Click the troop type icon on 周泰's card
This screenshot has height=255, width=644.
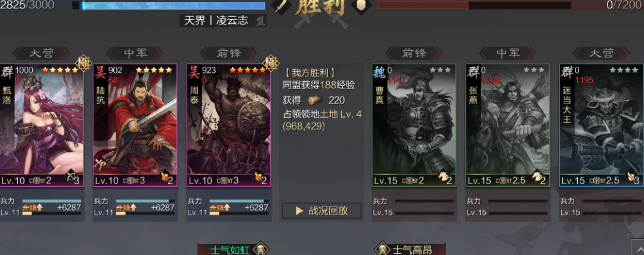pyautogui.click(x=257, y=177)
